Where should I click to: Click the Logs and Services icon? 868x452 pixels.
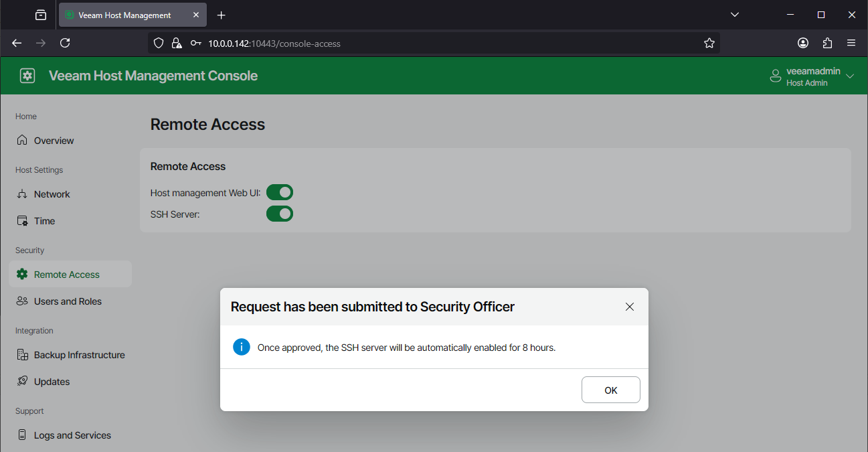pos(22,435)
